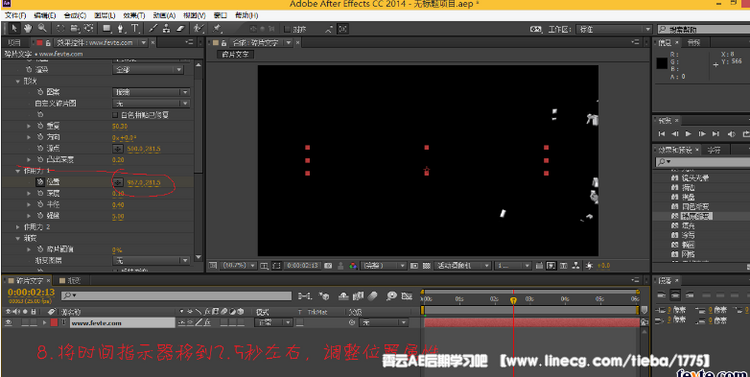This screenshot has height=377, width=750.
Task: Toggle stopwatch for the 强度 property
Action: point(40,216)
